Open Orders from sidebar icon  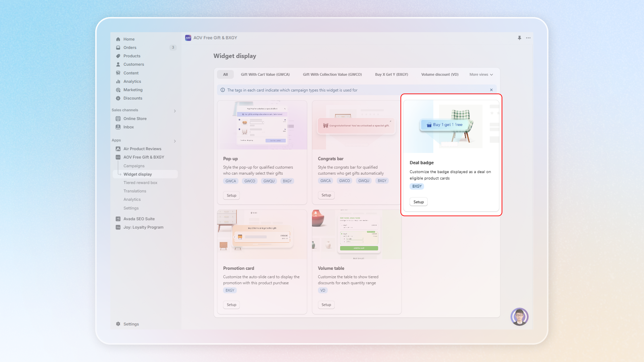(118, 48)
